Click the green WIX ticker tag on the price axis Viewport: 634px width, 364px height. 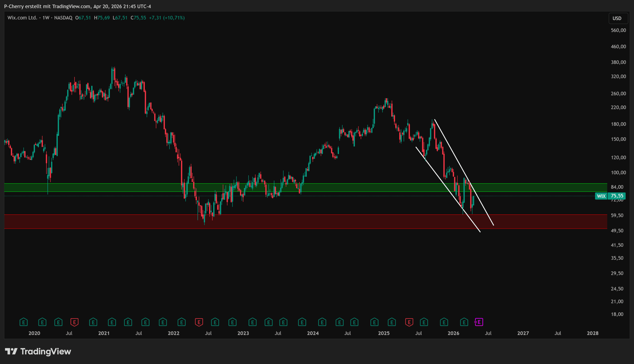point(601,196)
